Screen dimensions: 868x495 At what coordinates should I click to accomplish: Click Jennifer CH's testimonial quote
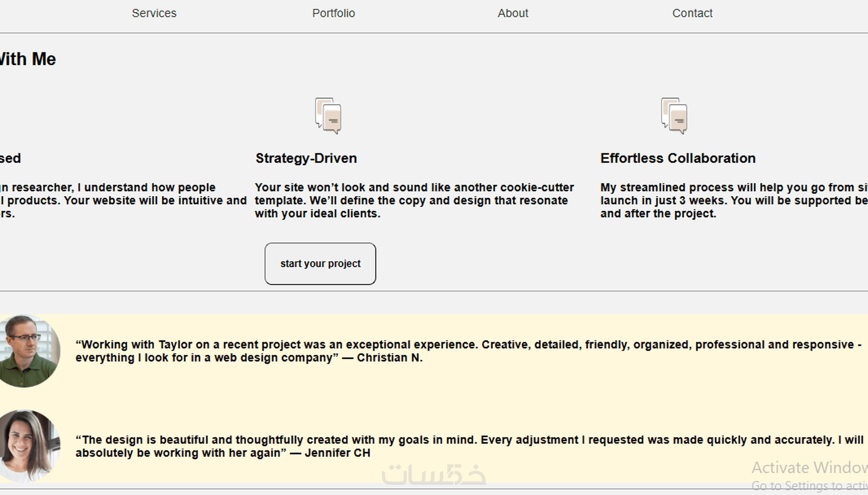tap(468, 447)
